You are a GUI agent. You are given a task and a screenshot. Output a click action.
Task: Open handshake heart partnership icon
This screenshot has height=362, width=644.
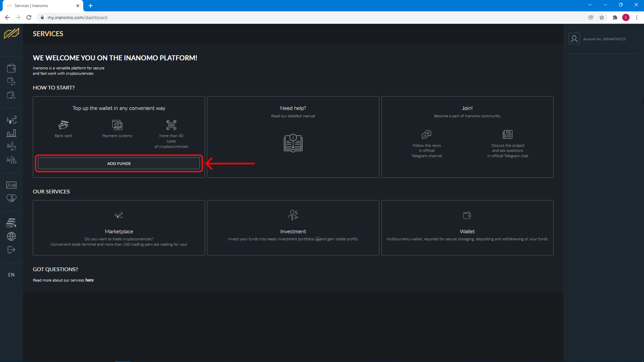pyautogui.click(x=11, y=198)
